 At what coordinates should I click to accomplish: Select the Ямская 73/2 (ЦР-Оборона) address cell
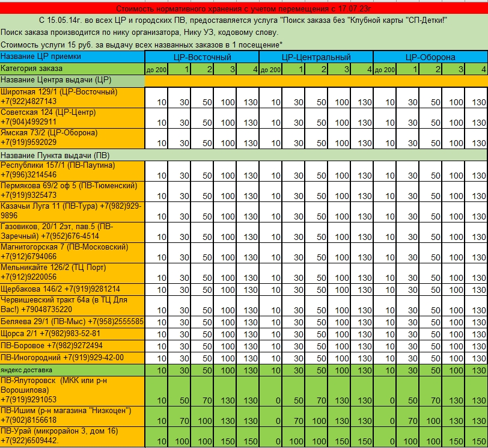[x=72, y=138]
